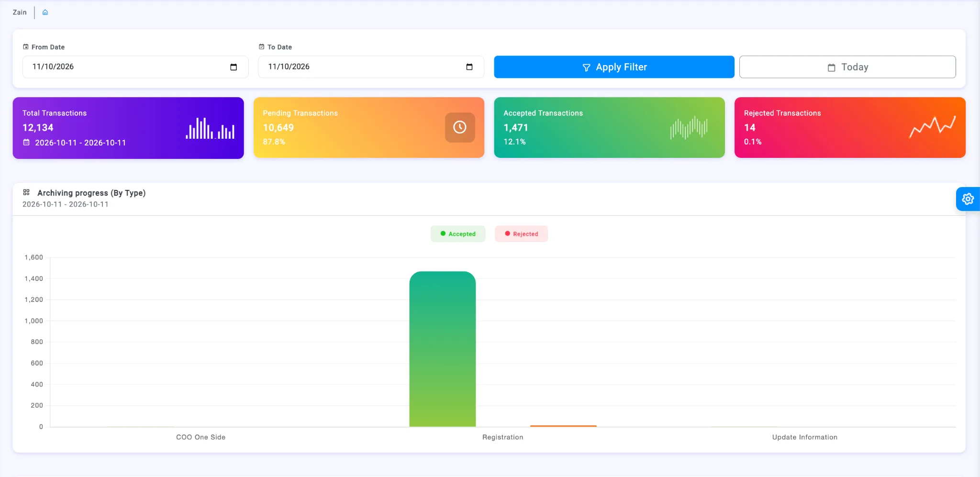Screen dimensions: 980x477
Task: Click the Accepted Transactions value 1,471
Action: [x=516, y=128]
